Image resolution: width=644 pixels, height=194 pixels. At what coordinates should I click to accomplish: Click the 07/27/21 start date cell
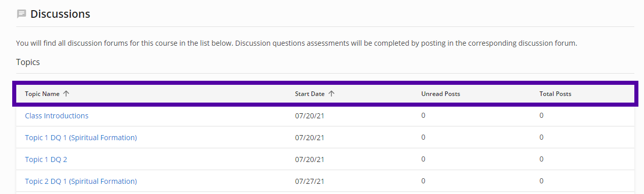(x=310, y=181)
